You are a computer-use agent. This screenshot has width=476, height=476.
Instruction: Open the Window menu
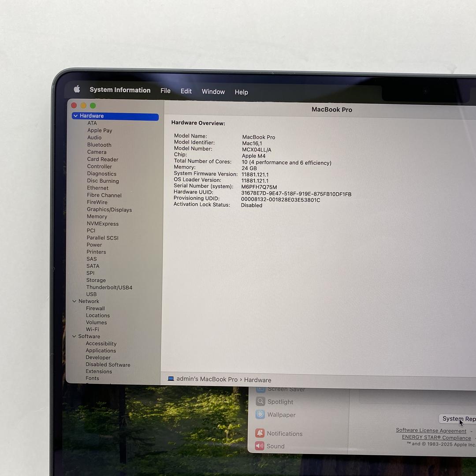[213, 92]
